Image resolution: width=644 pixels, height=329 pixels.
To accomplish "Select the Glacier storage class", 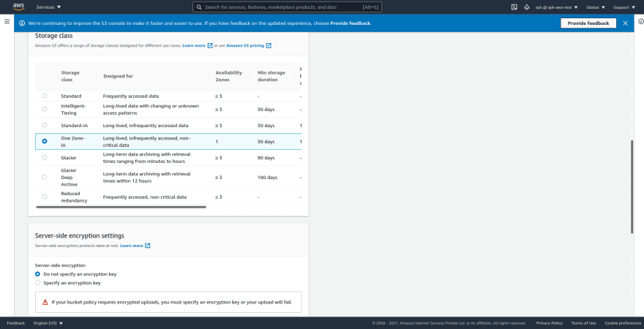I will tap(45, 157).
